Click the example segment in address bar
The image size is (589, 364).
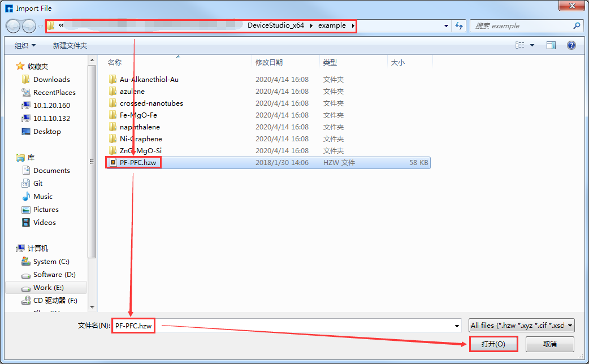click(x=332, y=25)
